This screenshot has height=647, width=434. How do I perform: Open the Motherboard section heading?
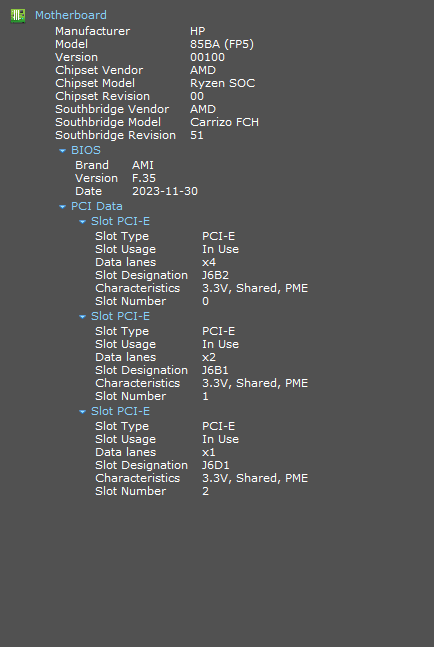71,15
